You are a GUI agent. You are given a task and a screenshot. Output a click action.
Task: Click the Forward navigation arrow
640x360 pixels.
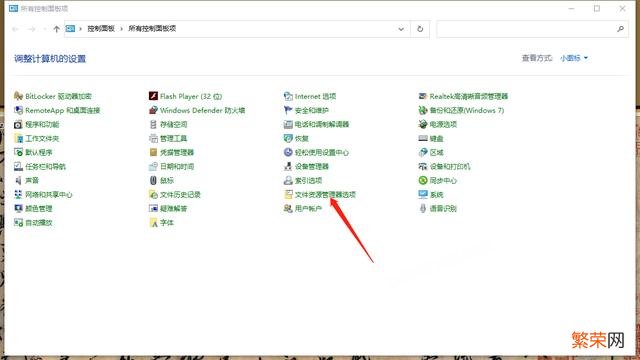pos(32,29)
